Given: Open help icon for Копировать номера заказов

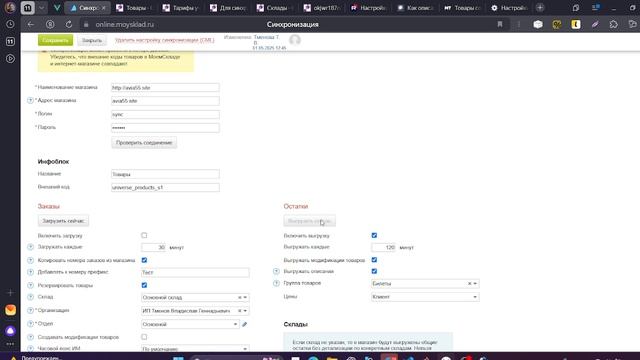Looking at the screenshot, I should [31, 260].
